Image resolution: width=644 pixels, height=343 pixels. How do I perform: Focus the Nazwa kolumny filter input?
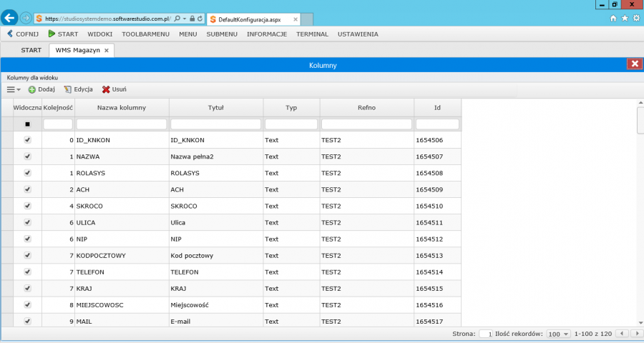pyautogui.click(x=122, y=124)
